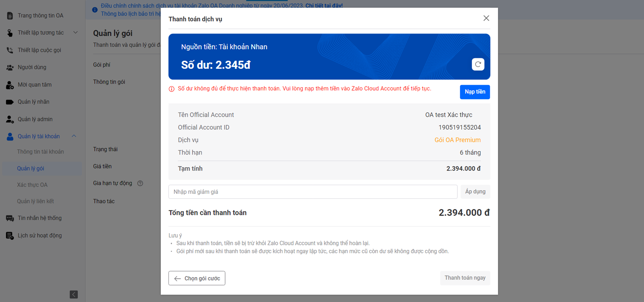
Task: Click the Mời quan tâm icon
Action: [10, 85]
